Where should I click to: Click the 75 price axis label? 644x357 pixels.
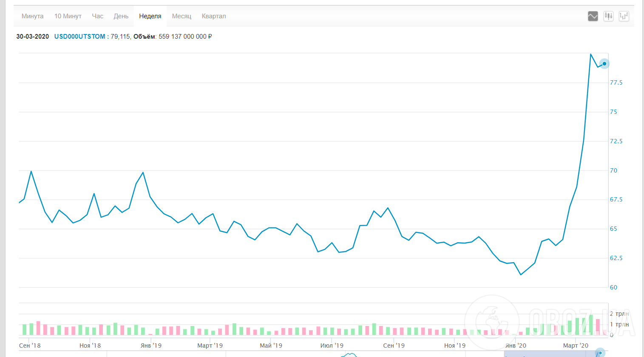[x=613, y=112]
